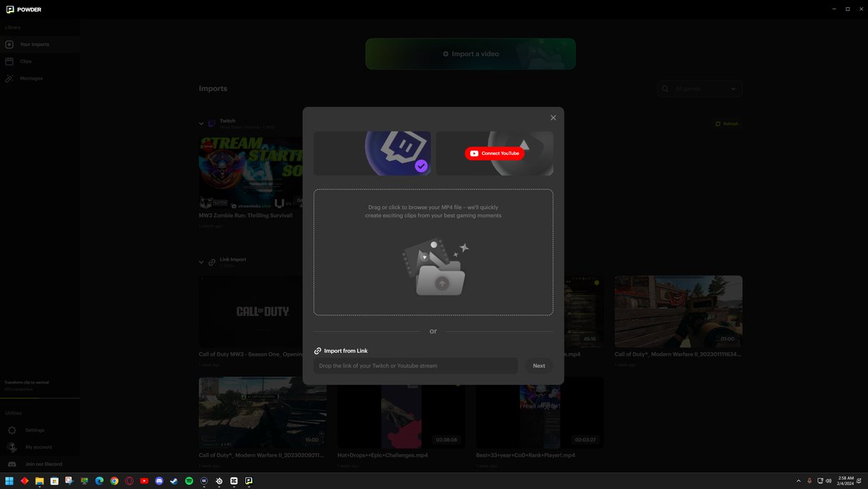Open Steam from the taskbar
Image resolution: width=868 pixels, height=489 pixels.
174,480
